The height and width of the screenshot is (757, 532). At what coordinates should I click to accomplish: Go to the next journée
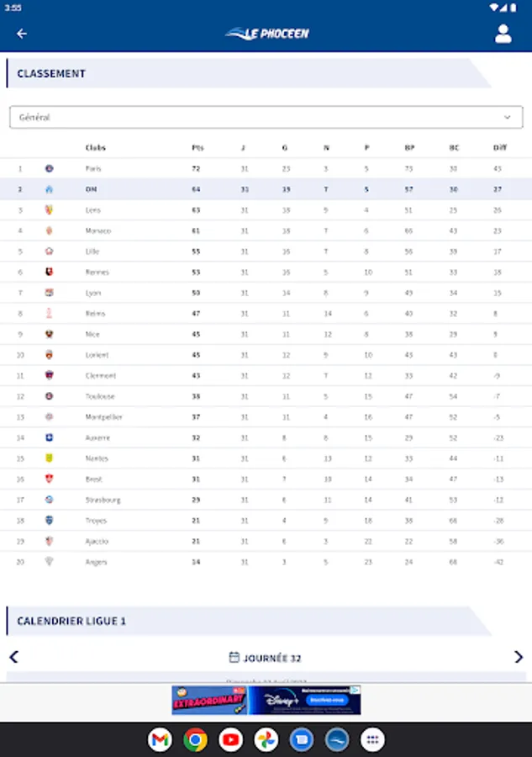(x=518, y=657)
